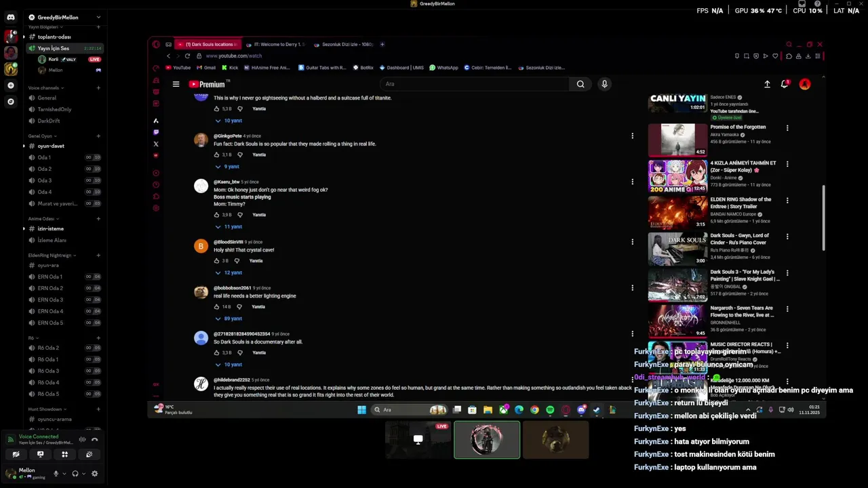Open the BotRix bookmark
Image resolution: width=868 pixels, height=488 pixels.
[x=363, y=68]
